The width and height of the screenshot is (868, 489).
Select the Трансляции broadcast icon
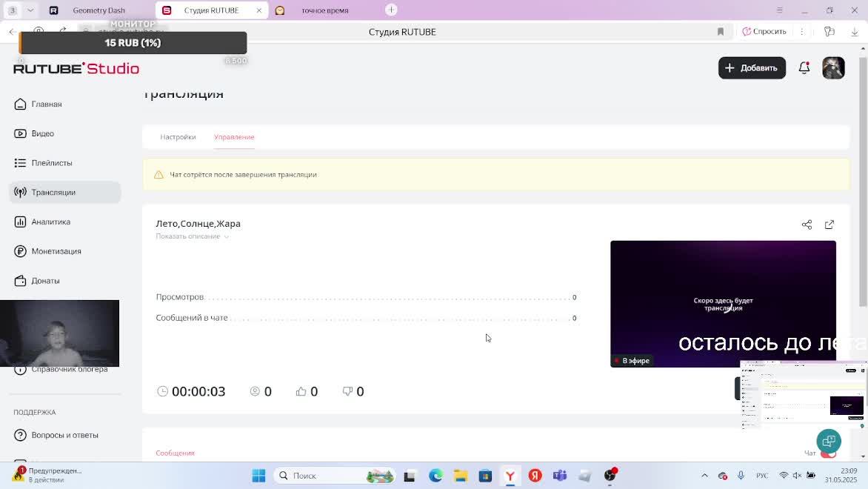click(21, 192)
